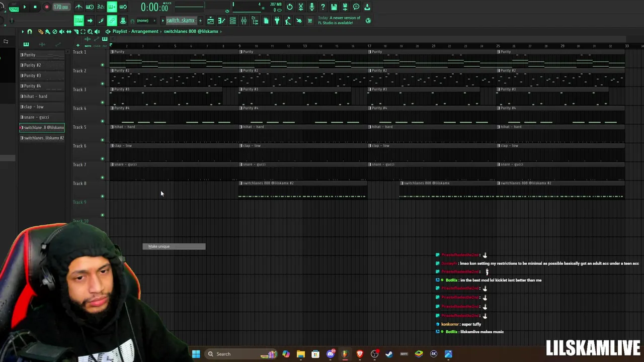Screen dimensions: 644x362
Task: Select the Mute tool speaker icon
Action: point(62,32)
